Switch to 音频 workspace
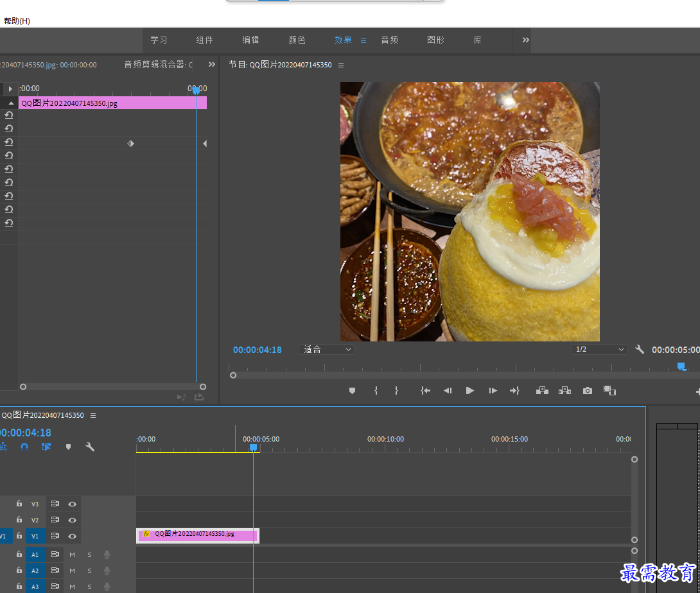Image resolution: width=700 pixels, height=593 pixels. tap(389, 40)
